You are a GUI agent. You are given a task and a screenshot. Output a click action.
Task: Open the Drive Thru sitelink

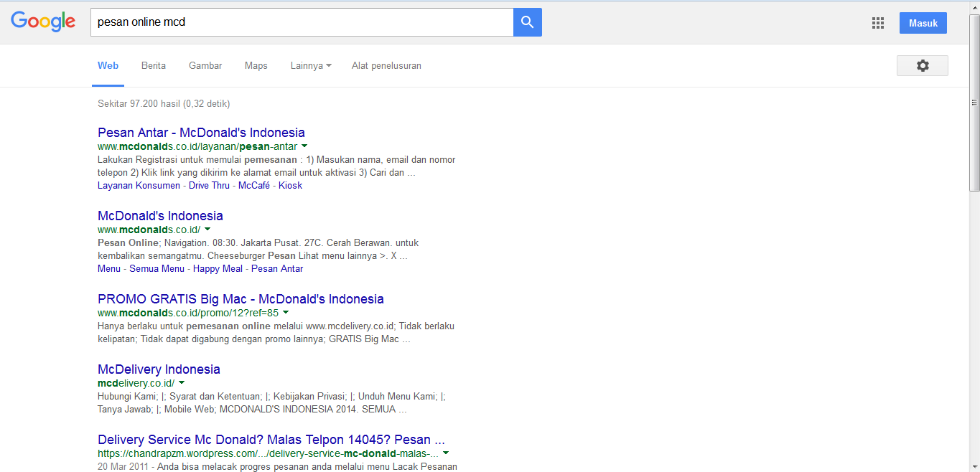[210, 186]
